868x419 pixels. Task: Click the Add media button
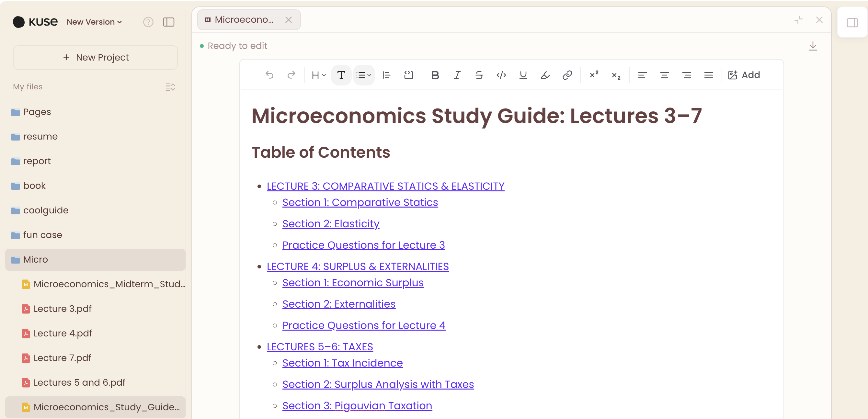point(744,75)
